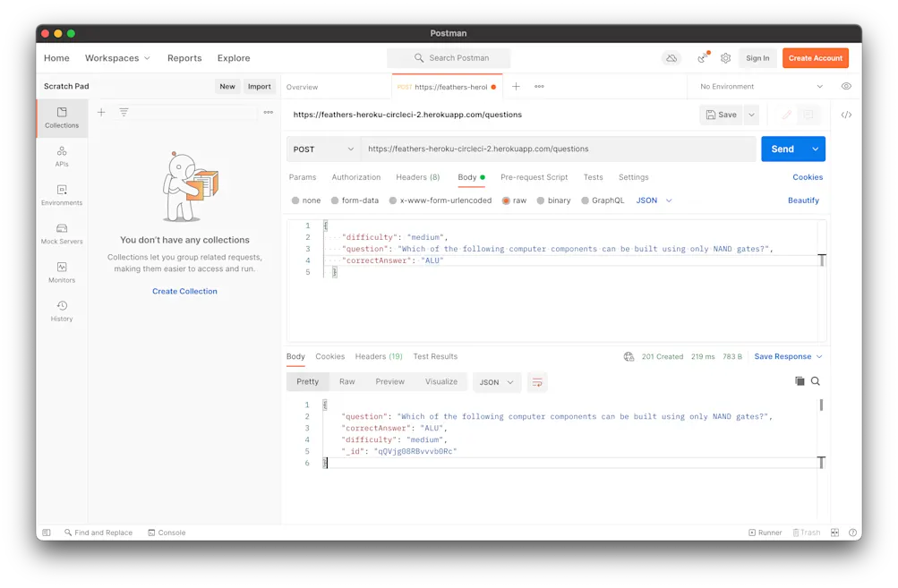Select the none body type
The image size is (898, 588).
306,200
